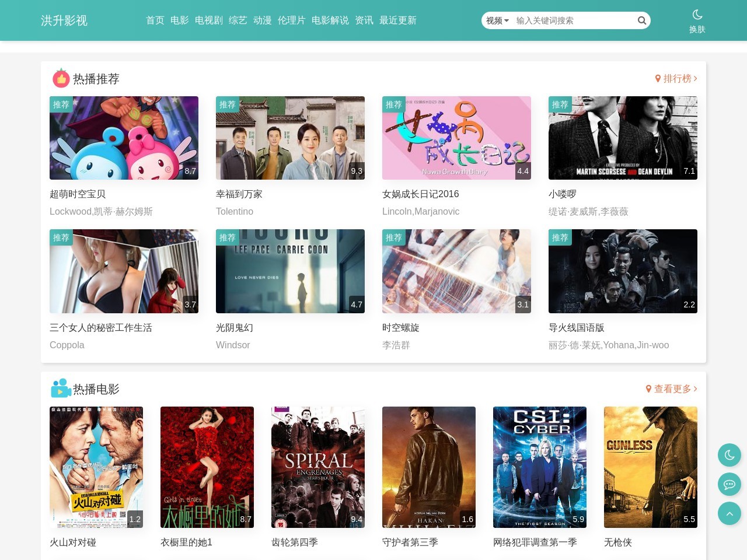Open the floating chat message button
747x560 pixels.
point(729,484)
